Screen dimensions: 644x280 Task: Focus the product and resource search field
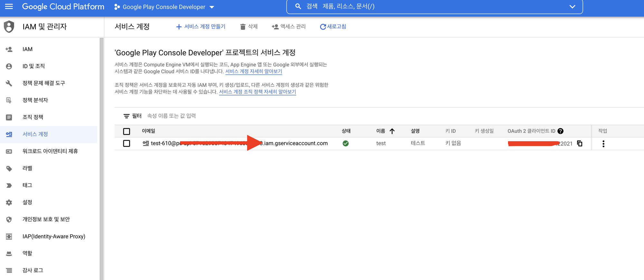coord(435,6)
